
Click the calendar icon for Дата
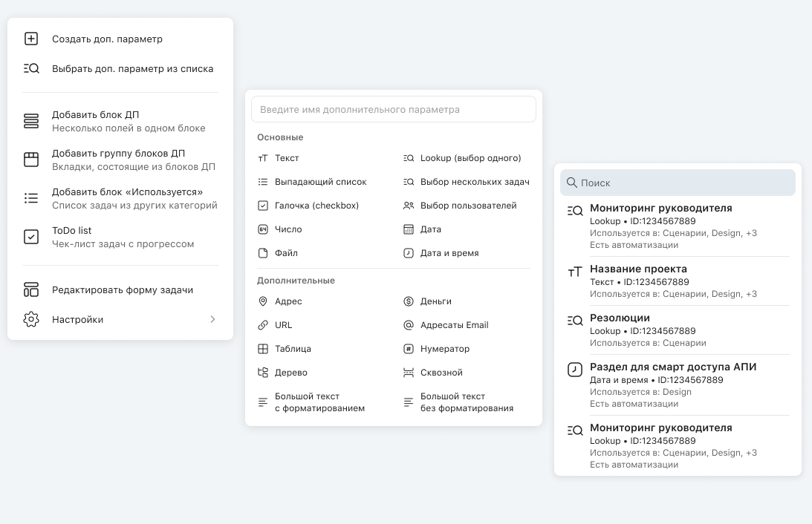(x=409, y=229)
